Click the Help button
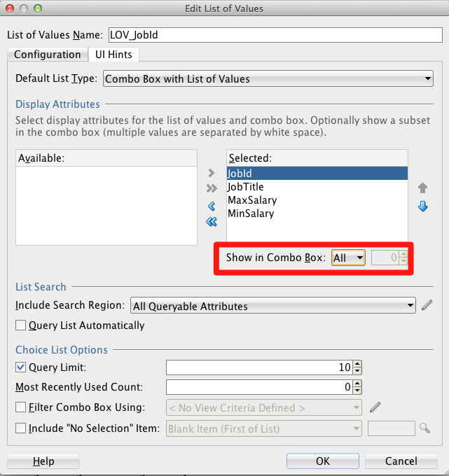Viewport: 449px width, 476px height. point(43,461)
